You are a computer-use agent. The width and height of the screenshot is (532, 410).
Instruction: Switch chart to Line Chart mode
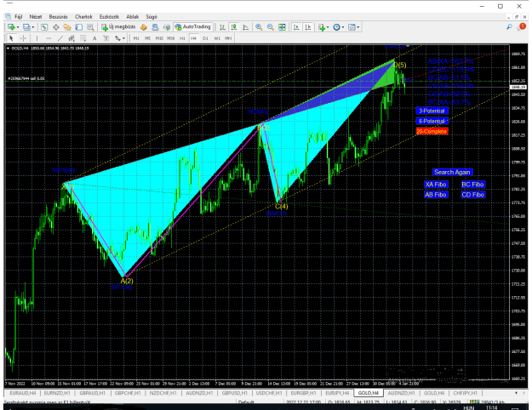[245, 27]
